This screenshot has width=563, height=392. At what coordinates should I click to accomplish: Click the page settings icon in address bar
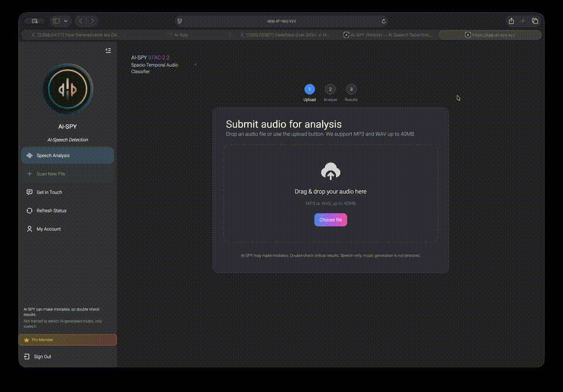(180, 21)
